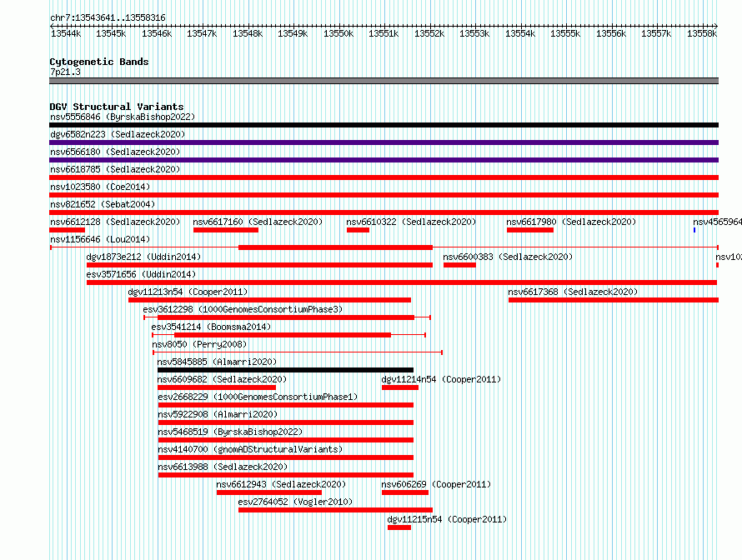Open the nsv6617980 (Sedlazeck2020) variant
The height and width of the screenshot is (560, 742).
tap(571, 222)
